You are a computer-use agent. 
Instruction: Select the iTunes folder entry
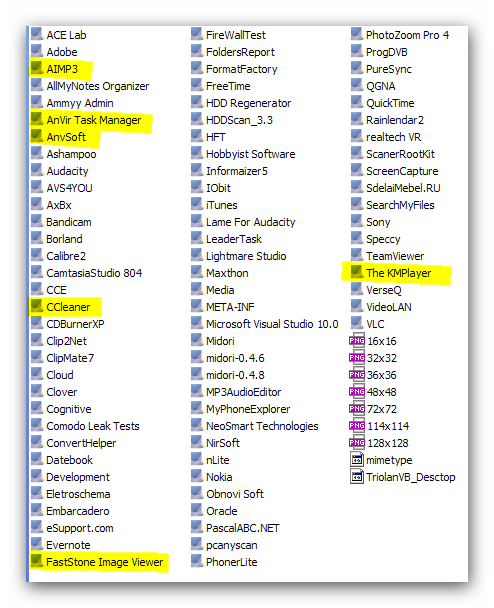pos(214,205)
